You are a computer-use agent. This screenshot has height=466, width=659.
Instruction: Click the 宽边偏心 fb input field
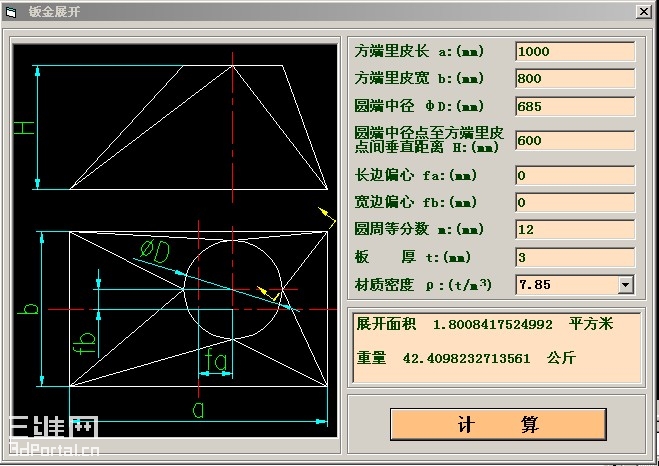pyautogui.click(x=575, y=203)
